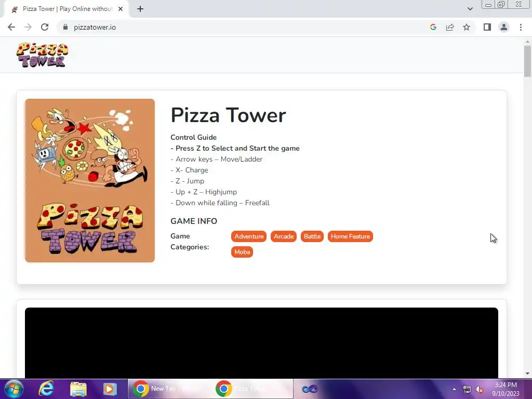Share this page using share icon
532x399 pixels.
click(x=450, y=27)
